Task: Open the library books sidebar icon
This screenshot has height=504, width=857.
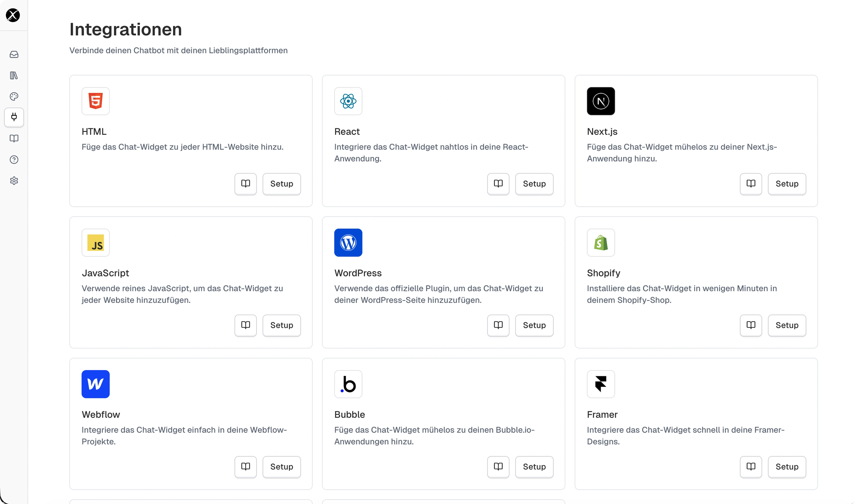Action: [x=14, y=76]
